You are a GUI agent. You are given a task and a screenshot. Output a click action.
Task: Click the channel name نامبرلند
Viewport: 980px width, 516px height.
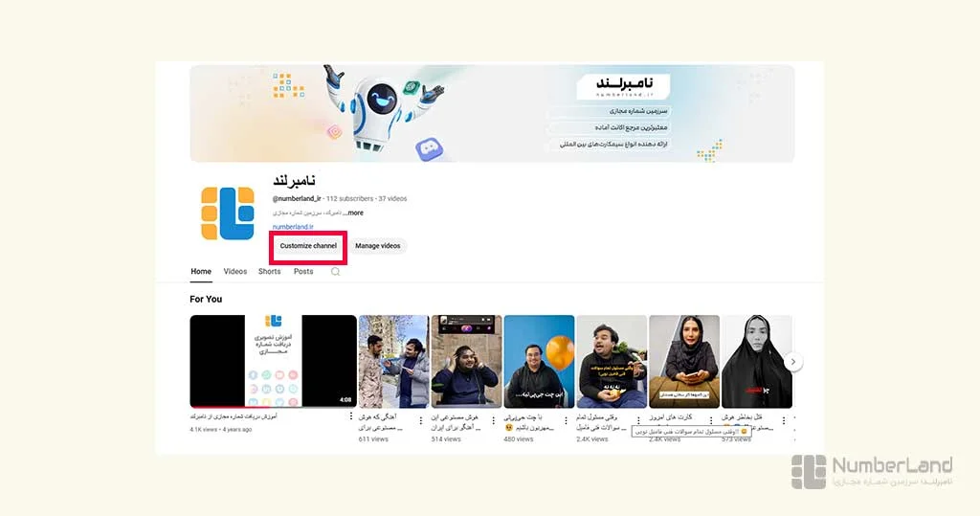click(294, 181)
